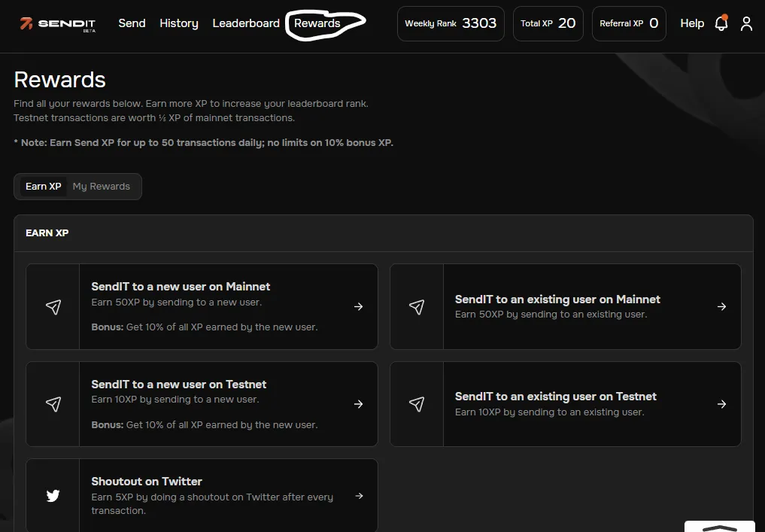Viewport: 765px width, 532px height.
Task: Click arrow on existing user Testnet card
Action: [x=721, y=404]
